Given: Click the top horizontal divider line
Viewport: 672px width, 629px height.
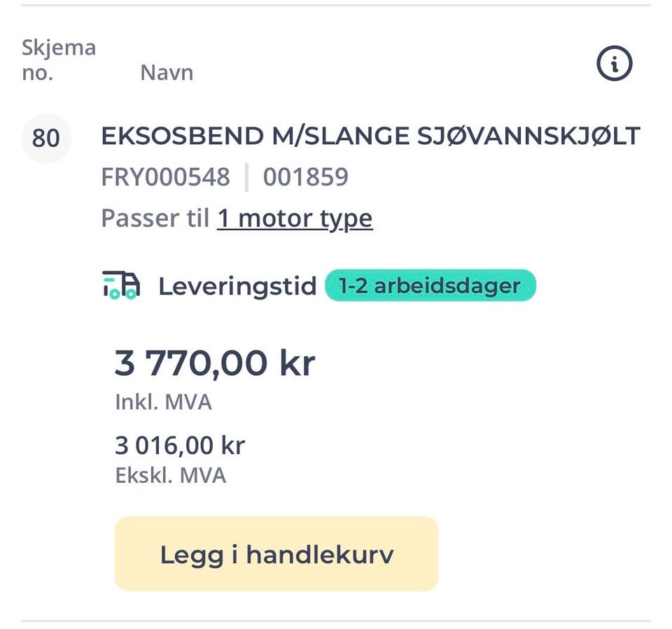Looking at the screenshot, I should (x=336, y=6).
